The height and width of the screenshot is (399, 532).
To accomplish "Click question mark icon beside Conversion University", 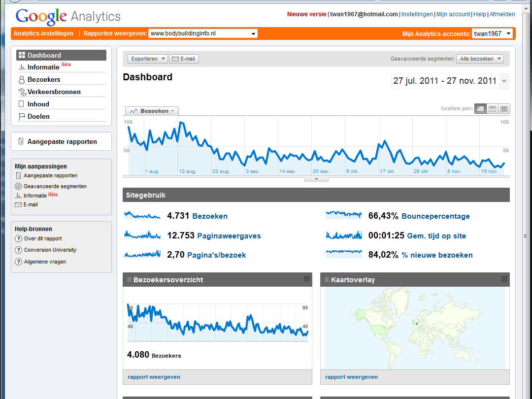I will click(18, 250).
